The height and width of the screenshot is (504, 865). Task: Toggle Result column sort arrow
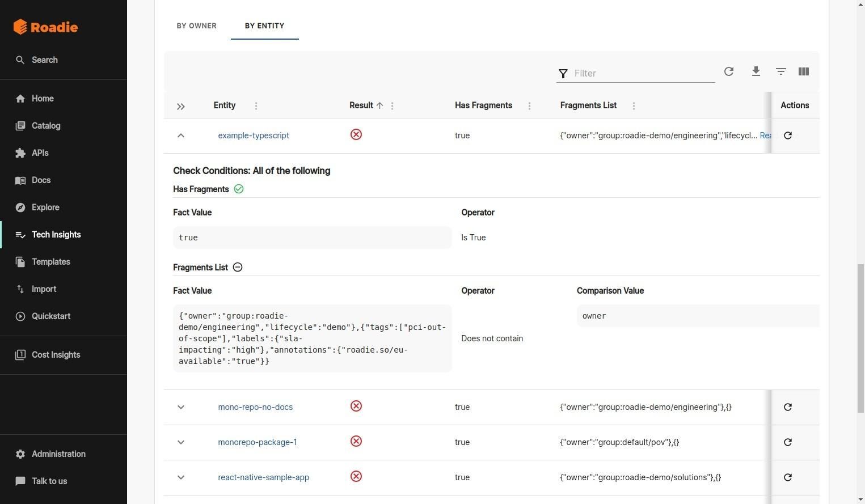(x=380, y=105)
